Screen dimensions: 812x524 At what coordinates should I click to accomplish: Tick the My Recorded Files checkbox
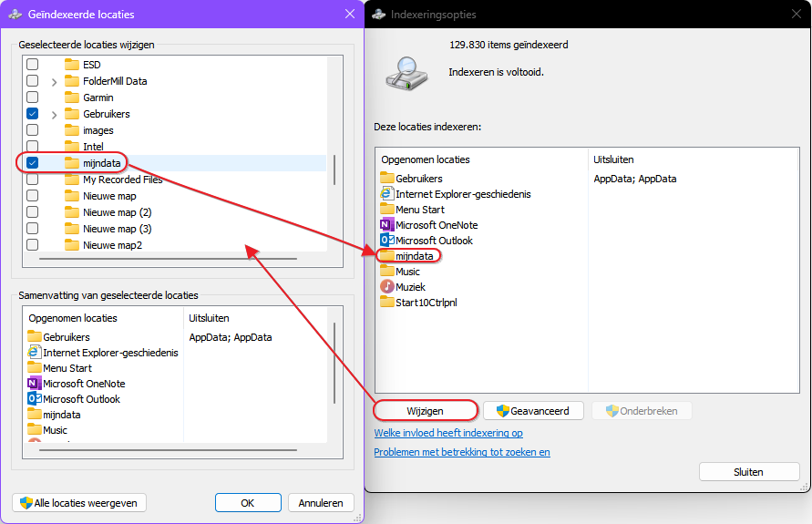pos(33,180)
